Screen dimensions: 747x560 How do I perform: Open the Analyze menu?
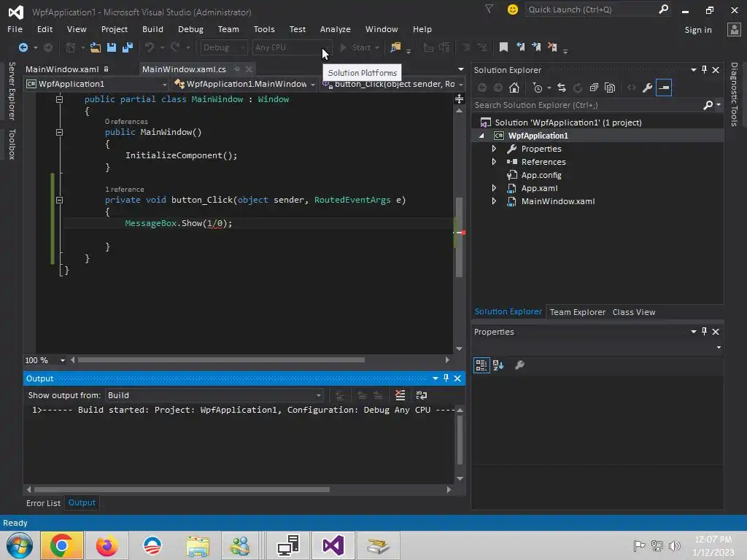tap(336, 29)
